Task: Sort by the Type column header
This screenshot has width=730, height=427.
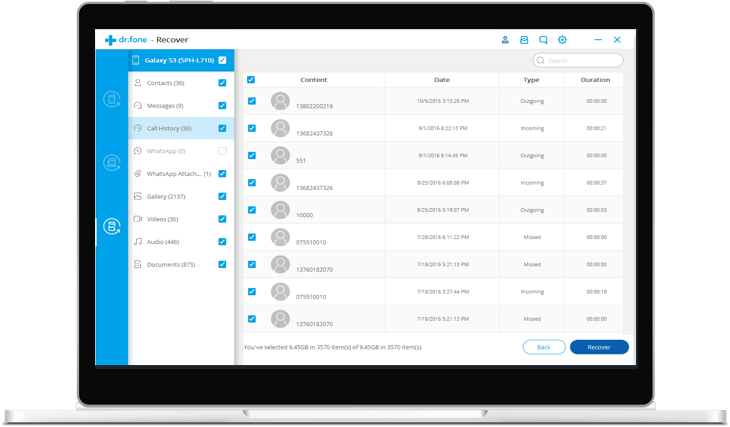Action: tap(531, 80)
